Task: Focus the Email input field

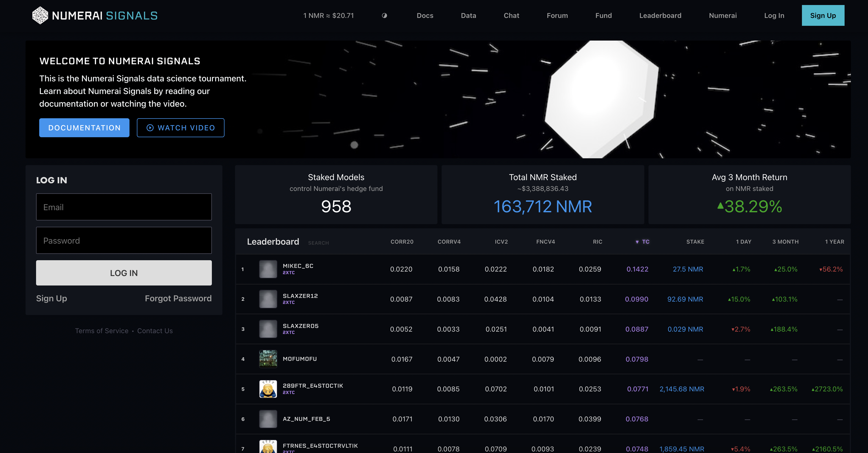Action: pos(124,207)
